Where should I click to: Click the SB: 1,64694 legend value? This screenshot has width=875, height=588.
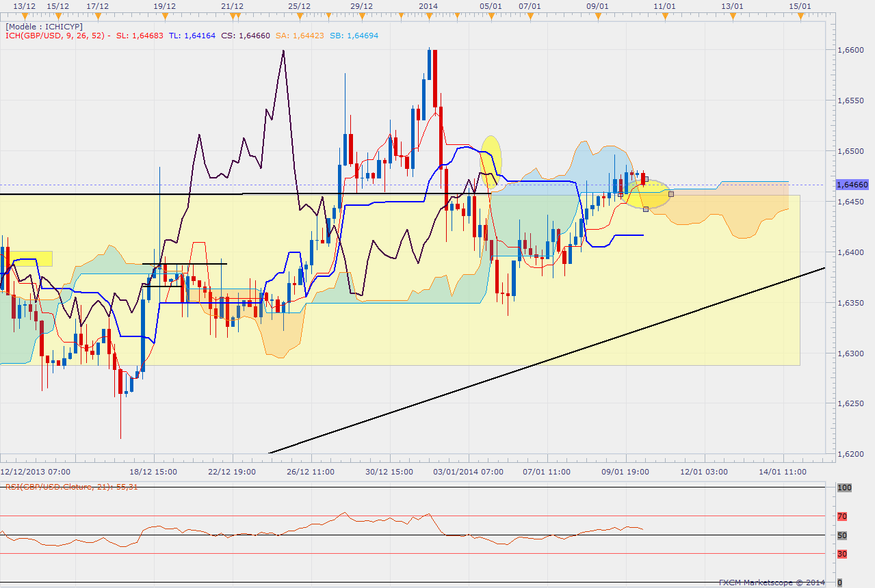point(353,36)
